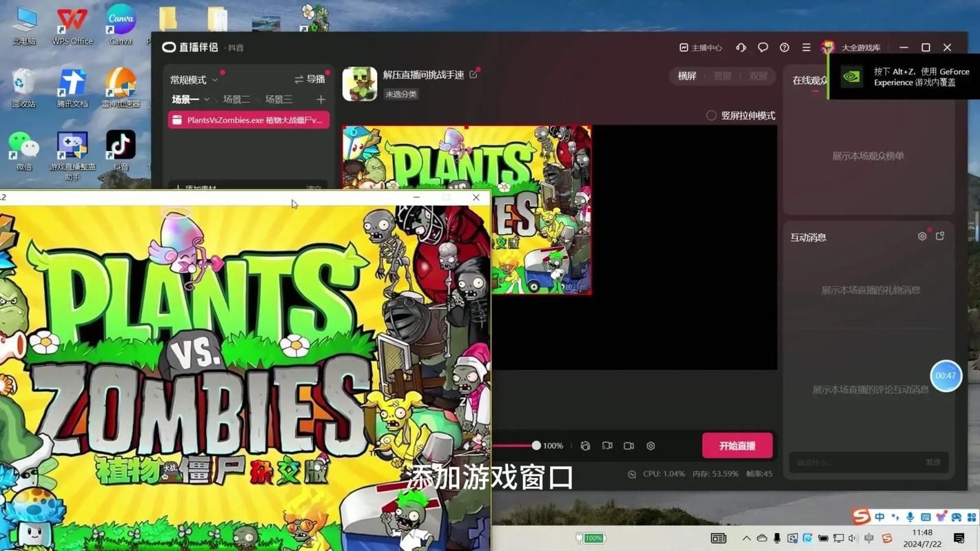Screen dimensions: 980x551
Task: Click the plus icon to add scene
Action: coord(320,99)
